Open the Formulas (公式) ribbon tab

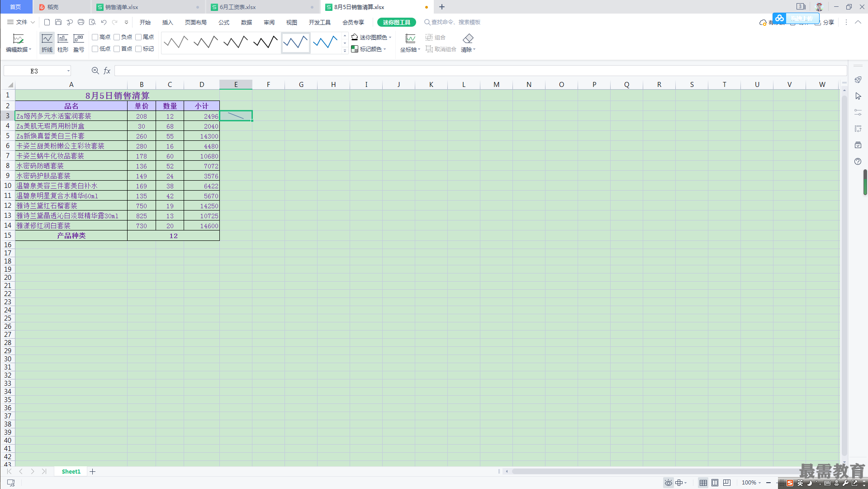(x=224, y=22)
